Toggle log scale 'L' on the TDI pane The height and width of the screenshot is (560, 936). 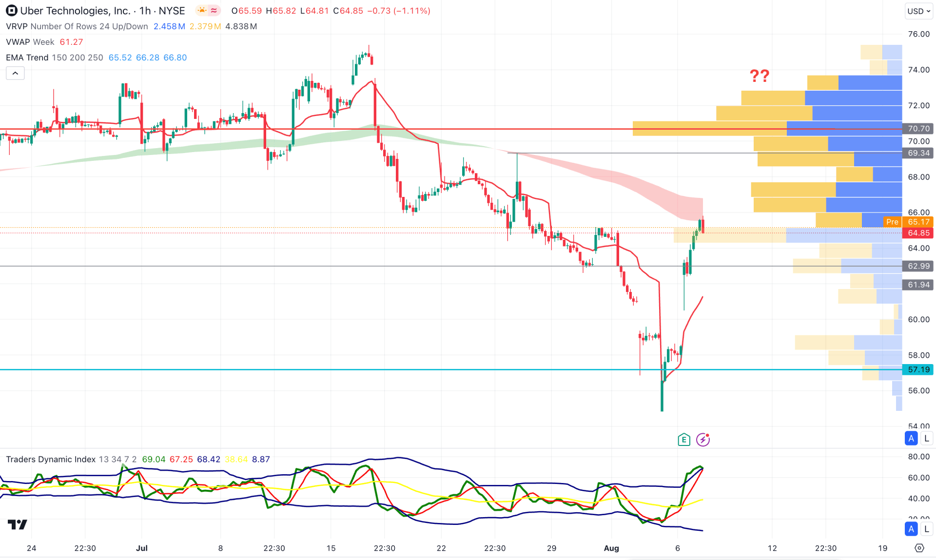[926, 529]
